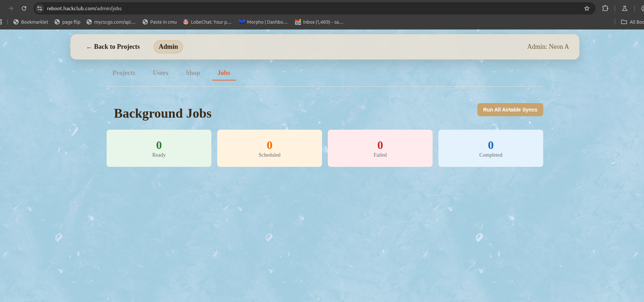Screen dimensions: 644x302
Task: Click the Chrome Labs flask icon
Action: (624, 8)
